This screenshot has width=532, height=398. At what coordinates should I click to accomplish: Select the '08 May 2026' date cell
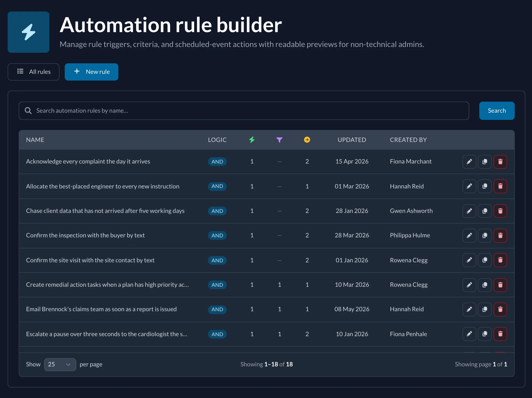click(352, 309)
